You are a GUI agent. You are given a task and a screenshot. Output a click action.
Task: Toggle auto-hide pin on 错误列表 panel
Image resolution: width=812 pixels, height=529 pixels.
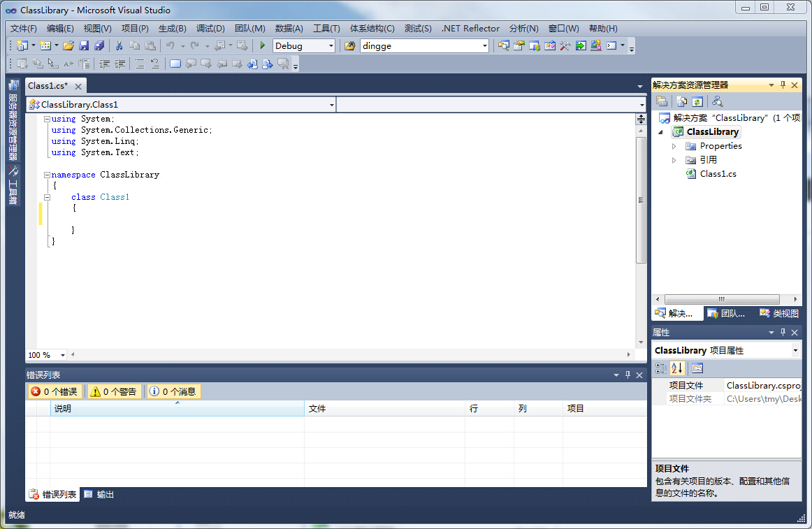pyautogui.click(x=628, y=375)
